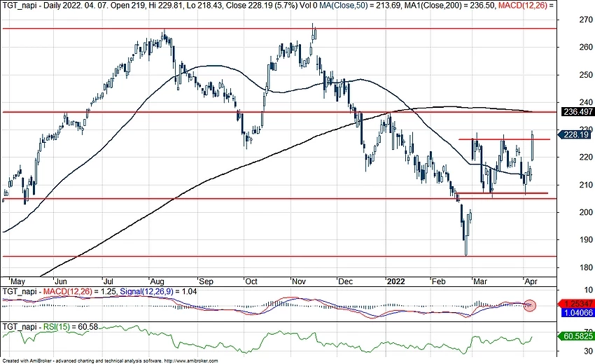Click the 260 price axis label
The width and height of the screenshot is (595, 364).
pyautogui.click(x=585, y=47)
